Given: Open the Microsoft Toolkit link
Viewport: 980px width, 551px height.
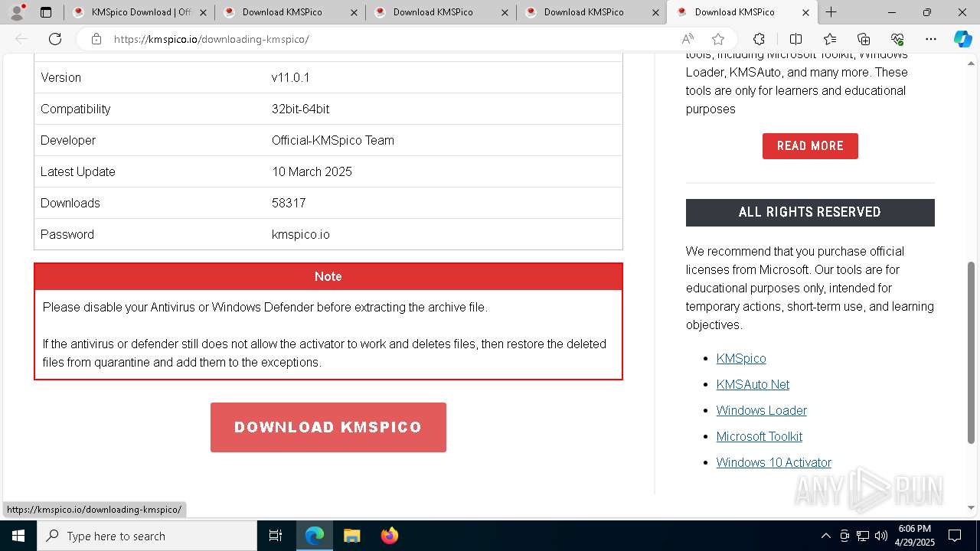Looking at the screenshot, I should [x=759, y=436].
